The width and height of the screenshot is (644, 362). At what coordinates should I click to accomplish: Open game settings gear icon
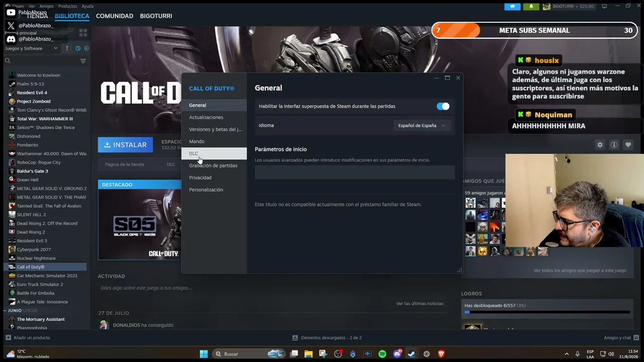[600, 145]
